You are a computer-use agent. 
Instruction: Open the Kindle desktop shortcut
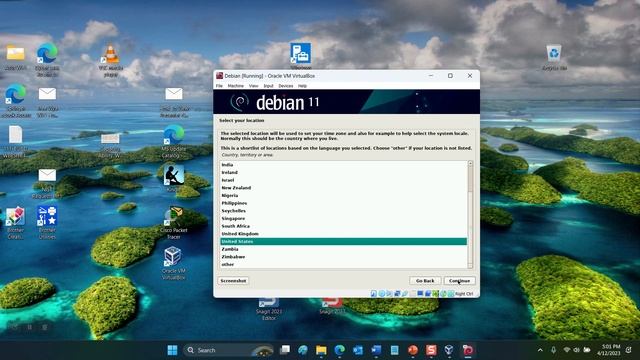pyautogui.click(x=173, y=178)
